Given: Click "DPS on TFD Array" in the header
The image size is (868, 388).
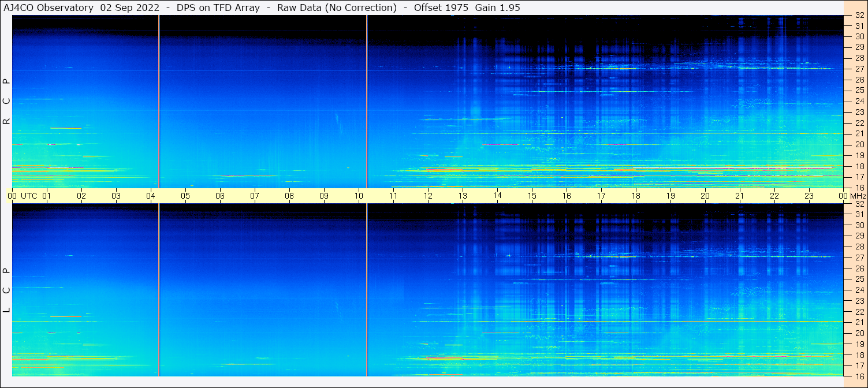Looking at the screenshot, I should [x=218, y=8].
